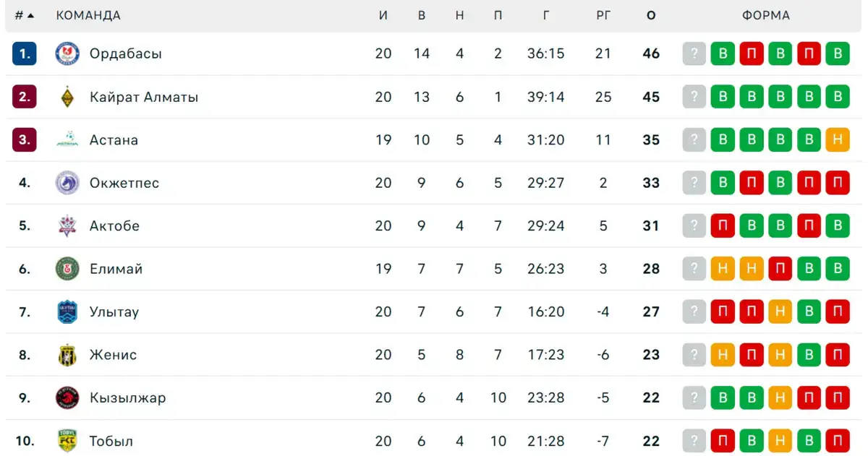Screen dimensions: 868x456
Task: Click the Елимай green round logo
Action: [67, 269]
